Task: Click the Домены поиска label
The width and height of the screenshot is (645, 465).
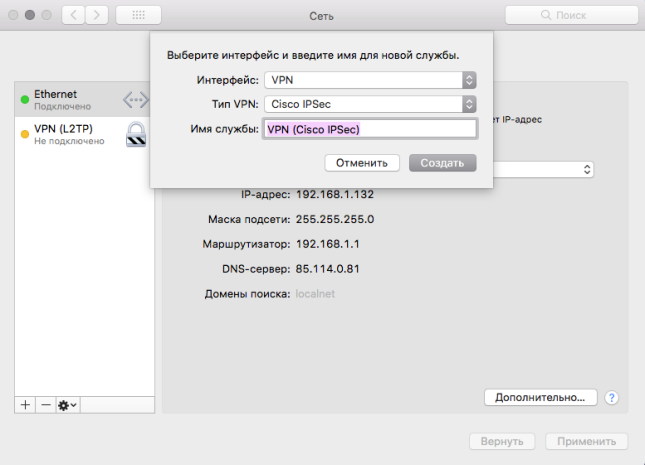Action: pos(248,294)
